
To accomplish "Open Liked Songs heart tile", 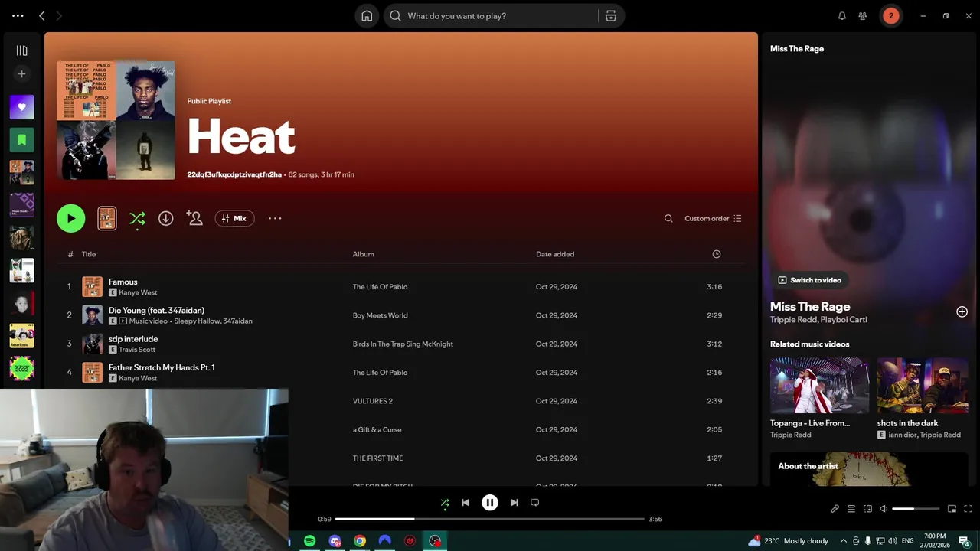I will 21,107.
